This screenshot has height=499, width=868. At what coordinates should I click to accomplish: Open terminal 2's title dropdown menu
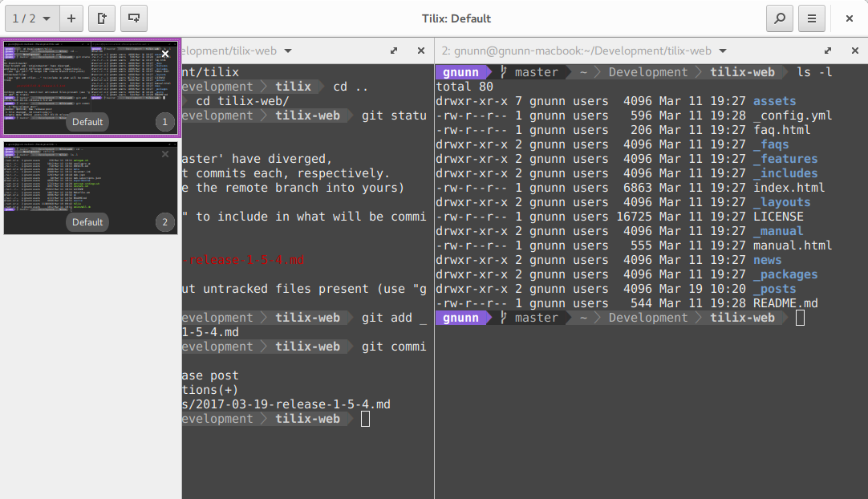pos(721,50)
